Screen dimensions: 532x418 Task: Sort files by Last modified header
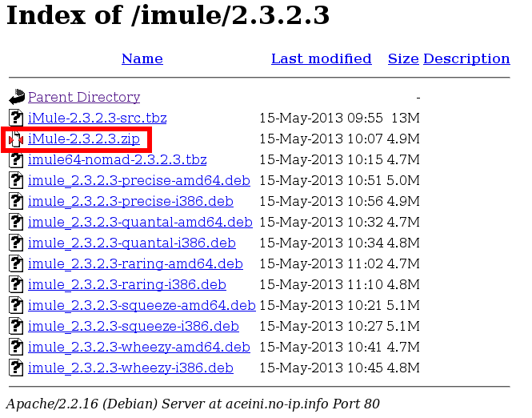321,58
